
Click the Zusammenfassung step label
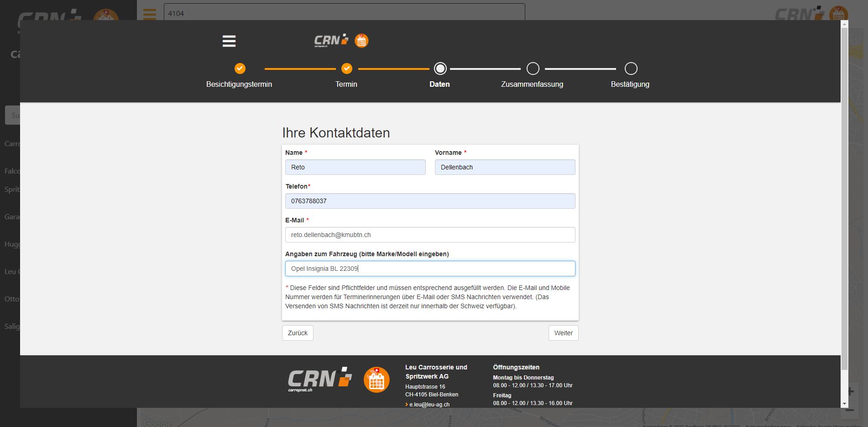point(532,84)
